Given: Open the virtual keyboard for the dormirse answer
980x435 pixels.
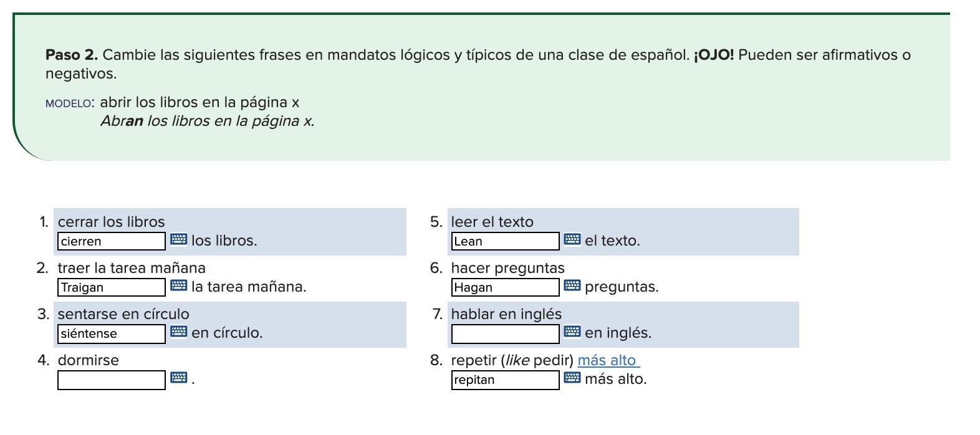Looking at the screenshot, I should coord(180,378).
